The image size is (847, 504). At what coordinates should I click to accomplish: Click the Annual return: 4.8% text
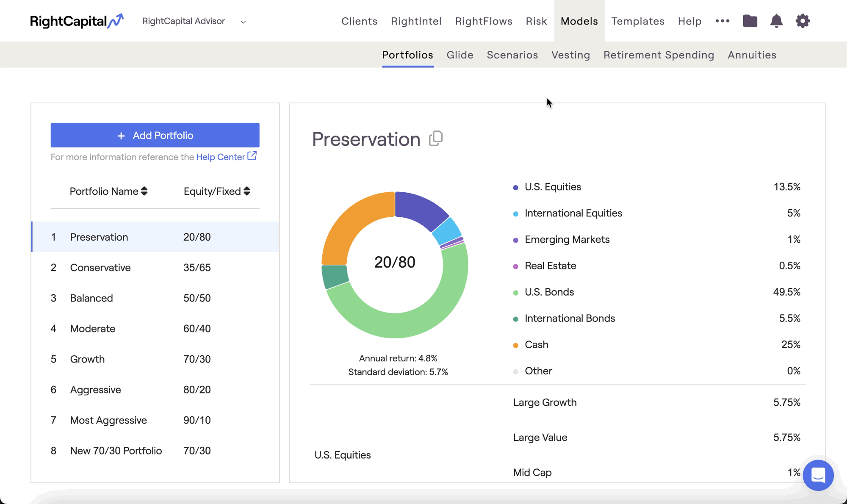(398, 358)
